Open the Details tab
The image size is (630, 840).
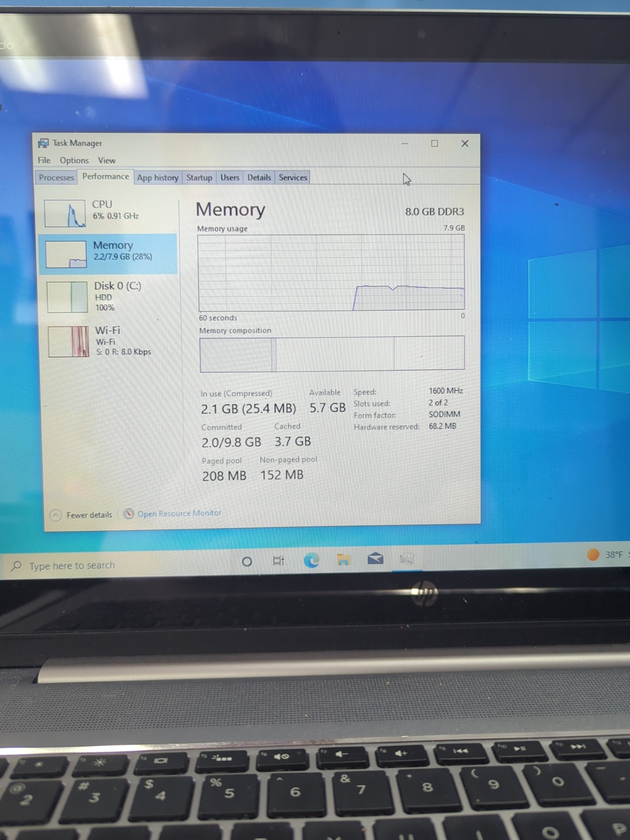[x=259, y=177]
